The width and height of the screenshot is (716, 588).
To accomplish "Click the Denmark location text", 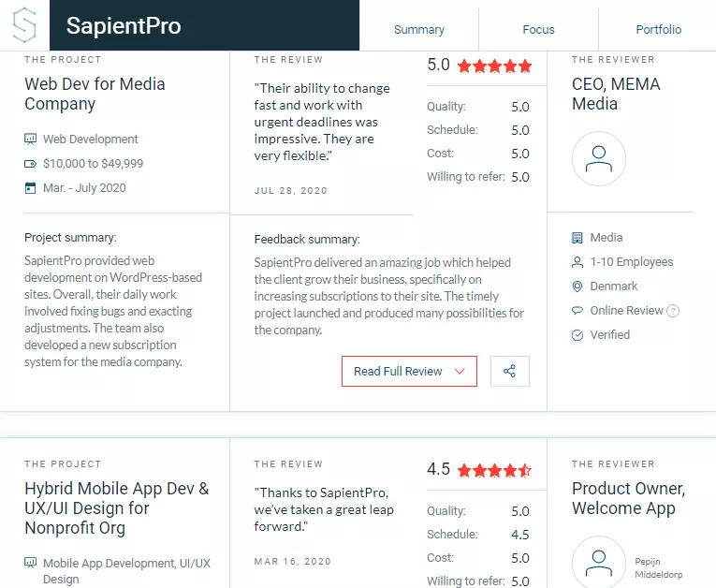I will [x=614, y=287].
